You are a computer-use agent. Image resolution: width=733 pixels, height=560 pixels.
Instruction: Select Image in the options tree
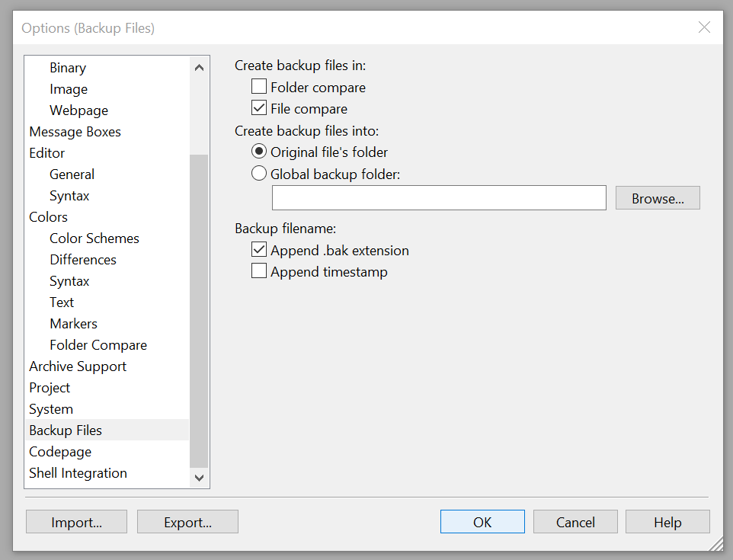[69, 89]
